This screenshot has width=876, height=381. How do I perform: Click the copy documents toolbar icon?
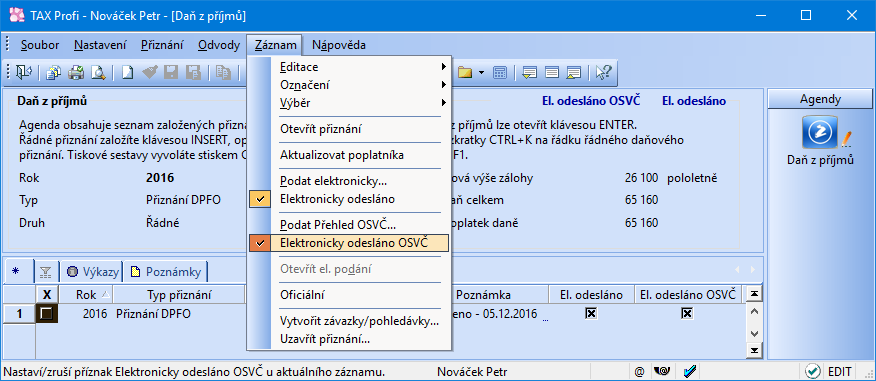(54, 72)
